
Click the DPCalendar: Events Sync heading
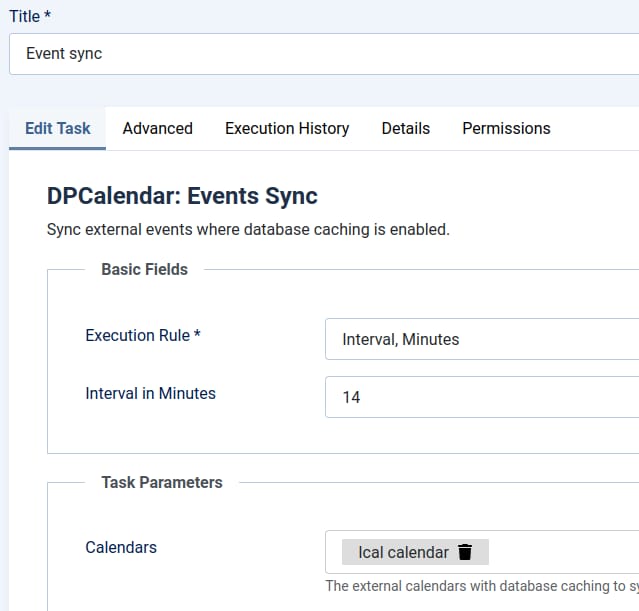[182, 195]
